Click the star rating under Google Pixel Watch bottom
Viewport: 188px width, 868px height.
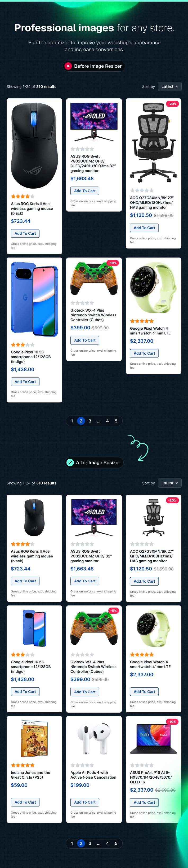tap(142, 654)
